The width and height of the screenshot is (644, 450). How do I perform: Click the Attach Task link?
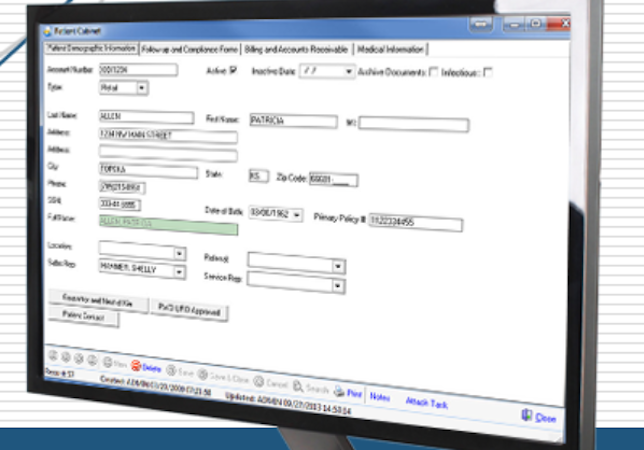427,403
